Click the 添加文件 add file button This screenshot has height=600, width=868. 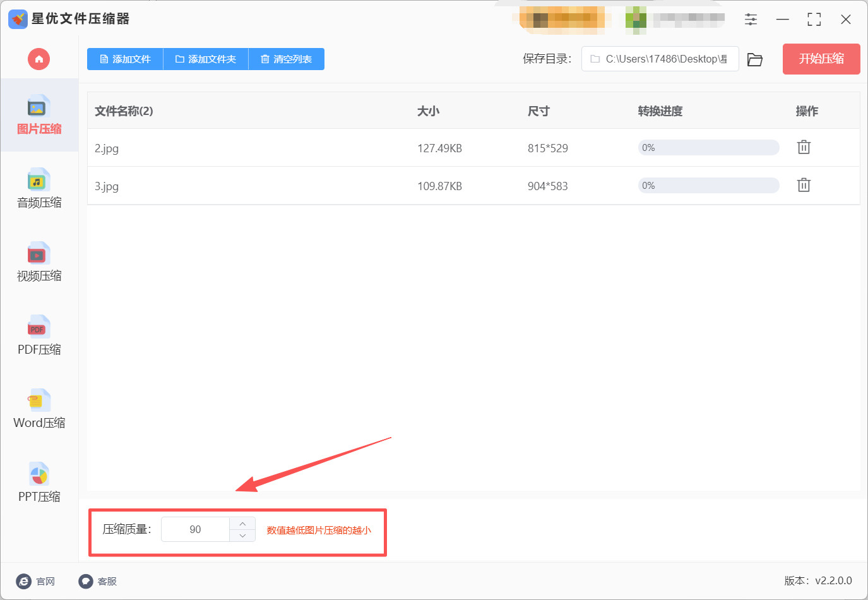click(125, 59)
